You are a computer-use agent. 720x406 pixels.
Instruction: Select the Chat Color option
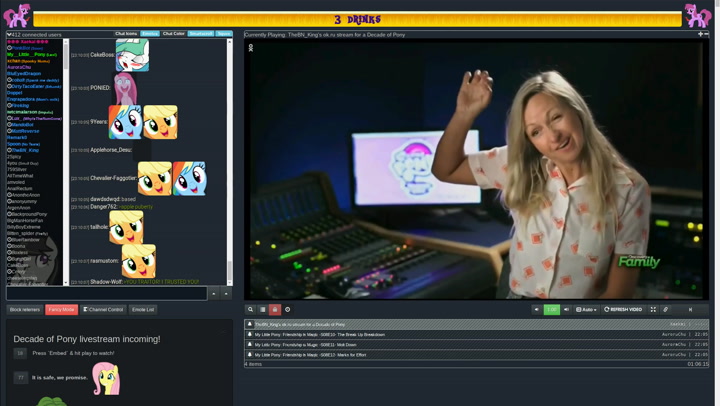(x=174, y=34)
